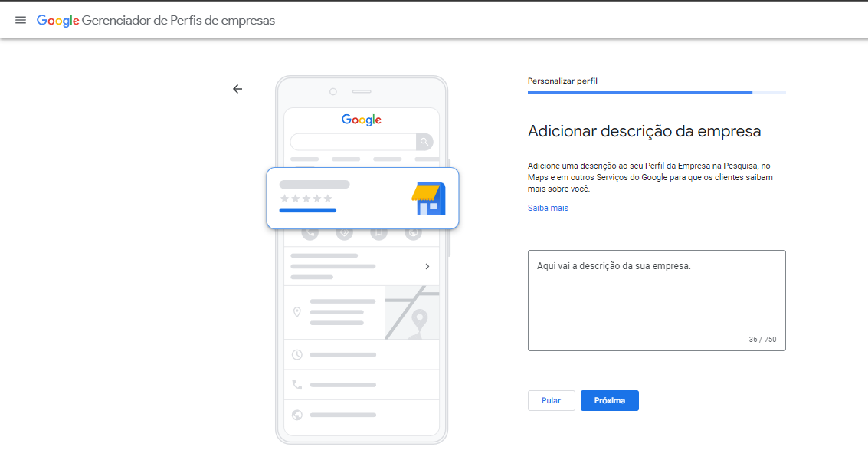Click the description paragraph about Perfil da Empresa

650,177
